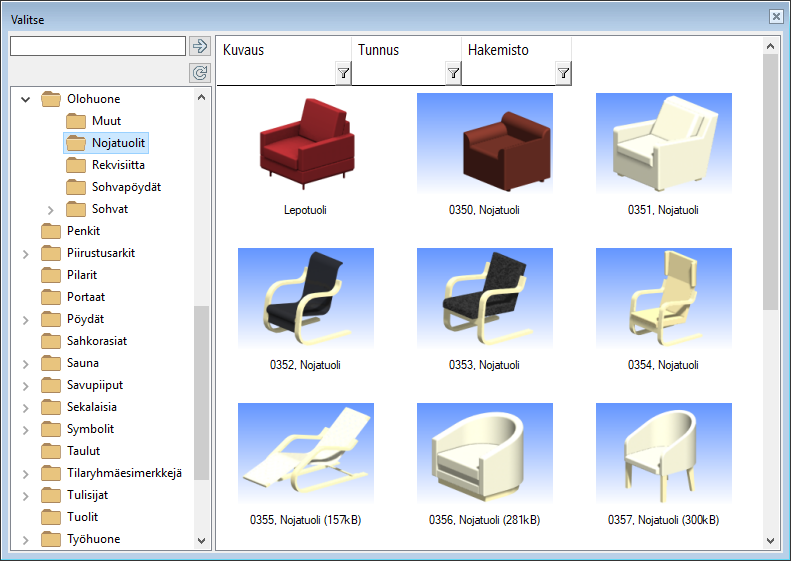Screen dimensions: 791x561
Task: Close the Valitse dialog
Action: click(775, 17)
